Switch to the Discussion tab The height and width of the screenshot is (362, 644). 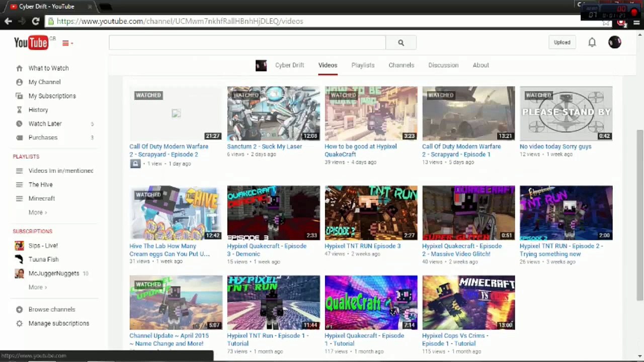coord(443,65)
